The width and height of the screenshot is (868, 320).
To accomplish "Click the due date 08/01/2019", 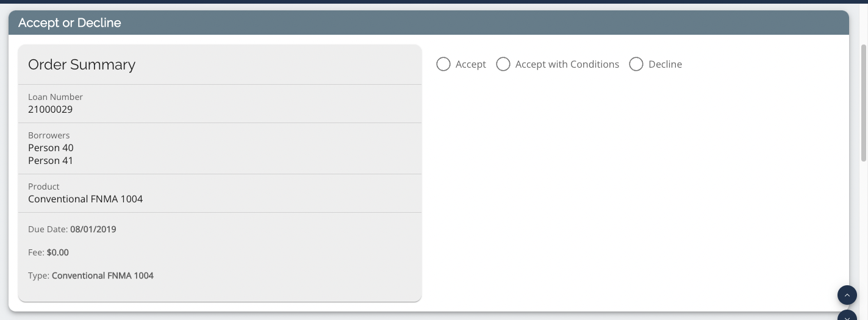I will click(93, 230).
